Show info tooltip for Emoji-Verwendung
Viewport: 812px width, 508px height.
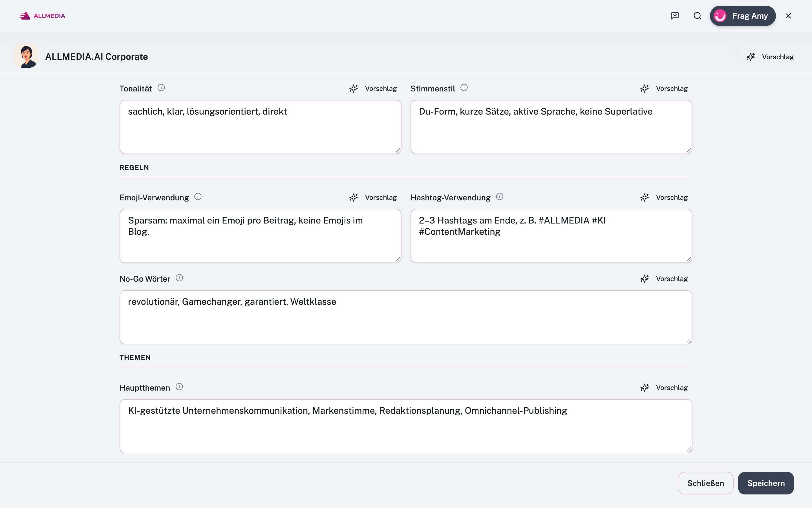(x=198, y=196)
